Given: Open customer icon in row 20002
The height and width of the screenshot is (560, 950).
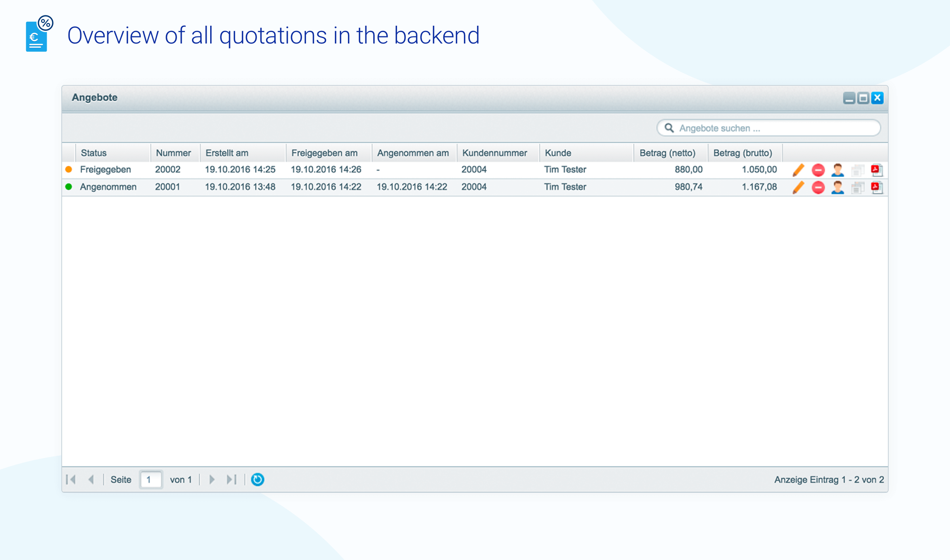Looking at the screenshot, I should (x=838, y=170).
